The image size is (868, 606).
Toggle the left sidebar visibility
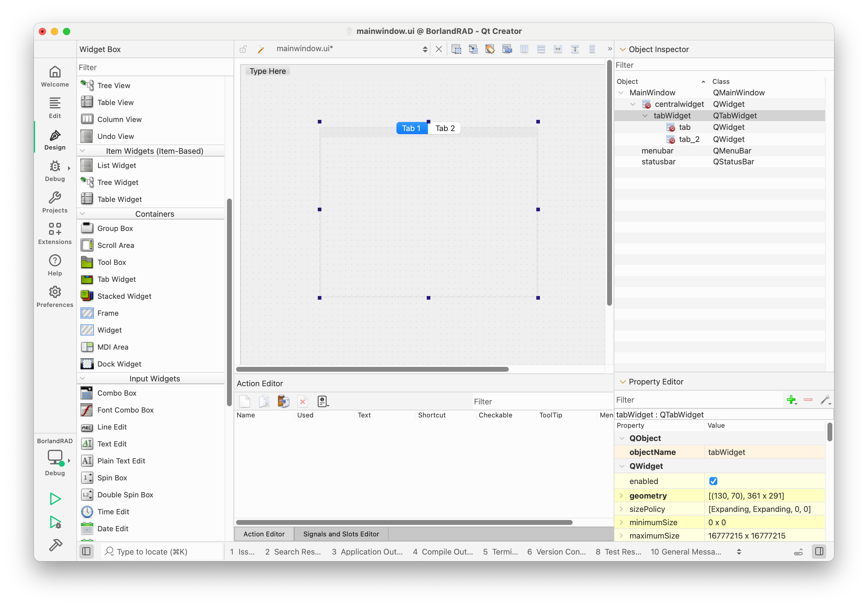(86, 552)
